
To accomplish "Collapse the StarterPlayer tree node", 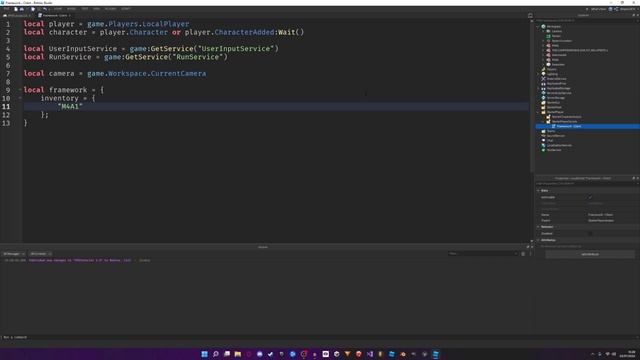I will pos(538,112).
